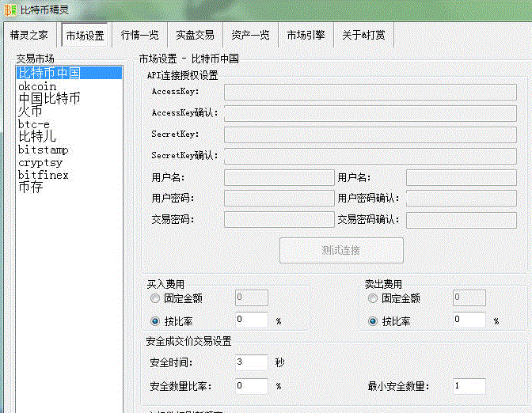Select btc-e in the market list

point(34,124)
